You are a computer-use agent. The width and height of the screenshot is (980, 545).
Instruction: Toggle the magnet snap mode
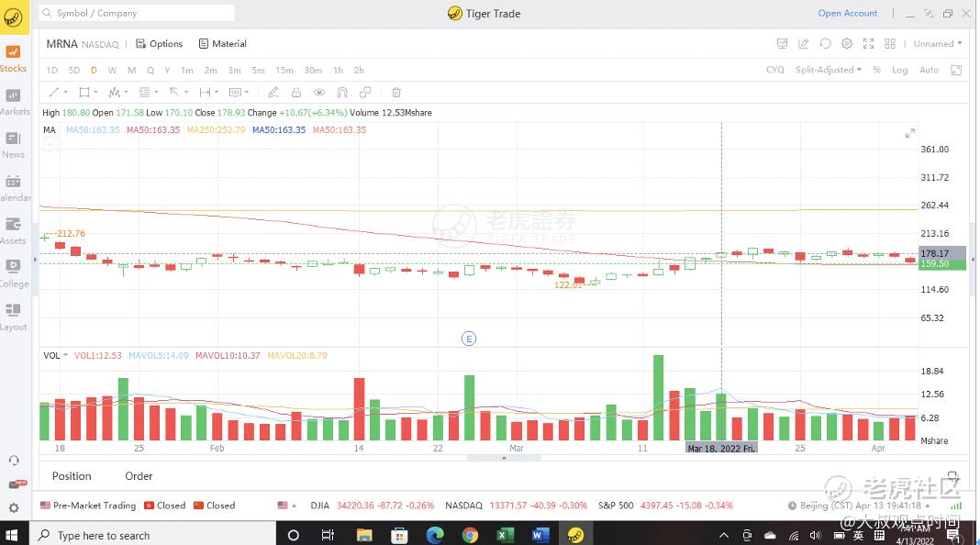pyautogui.click(x=342, y=93)
